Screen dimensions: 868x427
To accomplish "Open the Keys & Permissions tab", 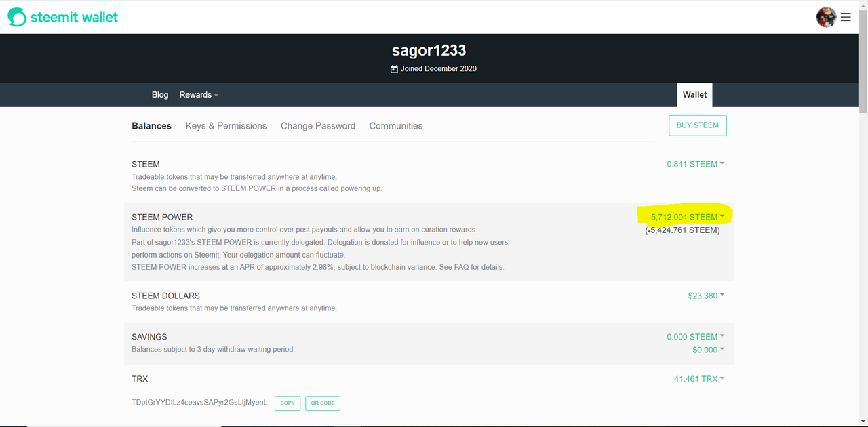I will pos(226,126).
